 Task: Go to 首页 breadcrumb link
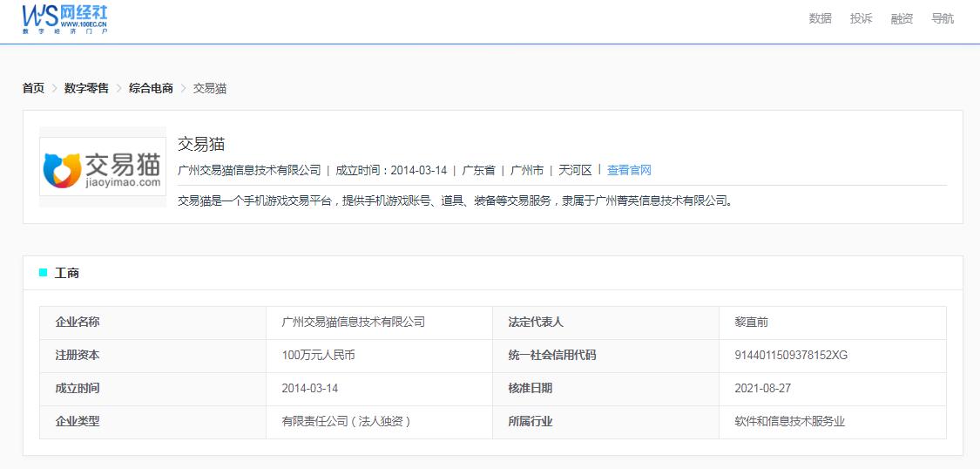tap(33, 88)
